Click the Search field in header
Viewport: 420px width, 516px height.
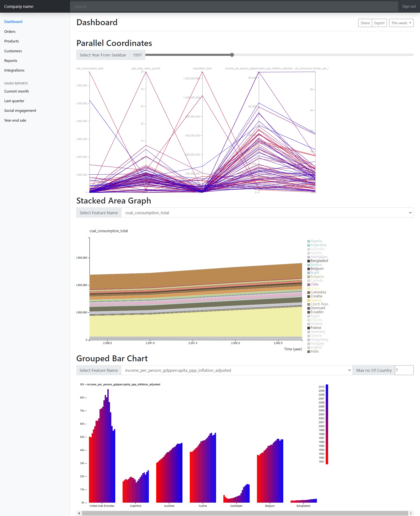234,7
